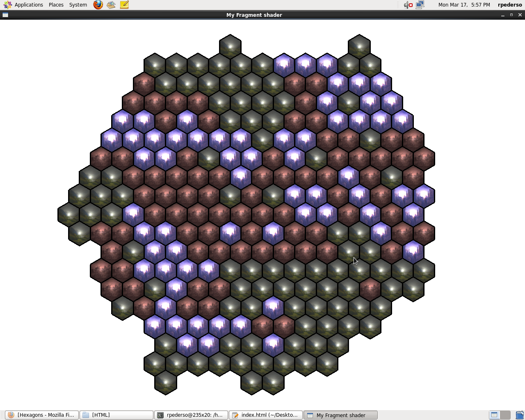Click the top isolated gray hexagon at upper left
This screenshot has height=420, width=525.
point(230,46)
